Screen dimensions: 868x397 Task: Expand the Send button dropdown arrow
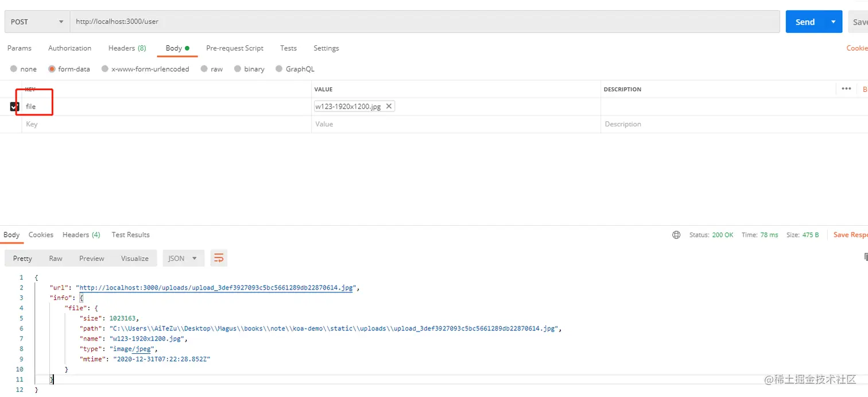833,22
